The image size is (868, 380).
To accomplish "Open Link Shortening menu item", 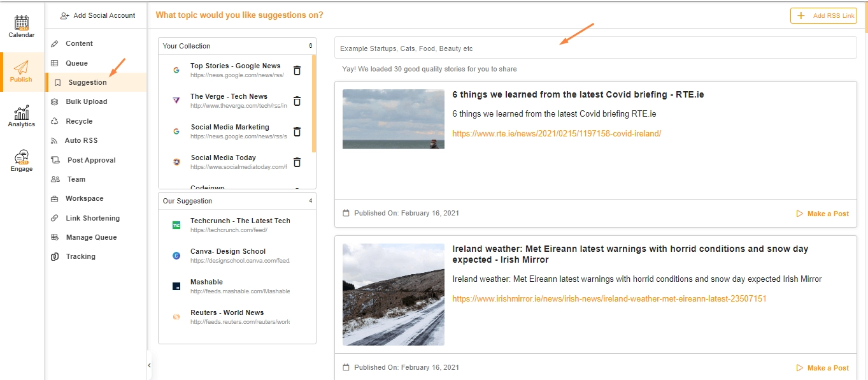I will (x=92, y=218).
